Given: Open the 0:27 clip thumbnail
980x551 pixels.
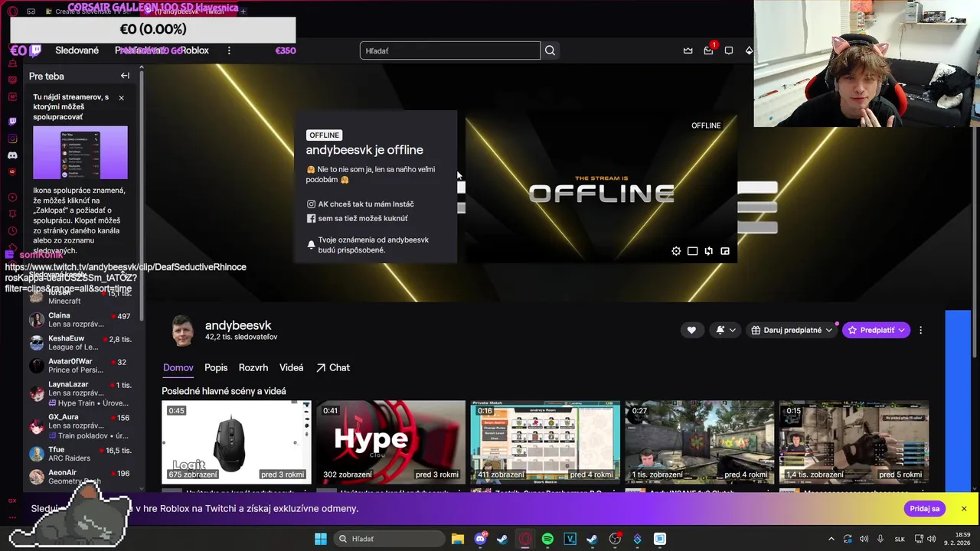Looking at the screenshot, I should (x=700, y=442).
